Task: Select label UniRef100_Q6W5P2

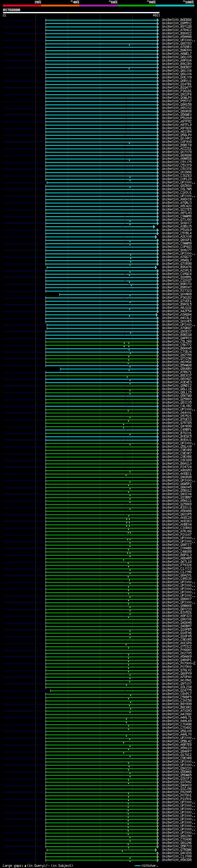Action: pos(176,484)
